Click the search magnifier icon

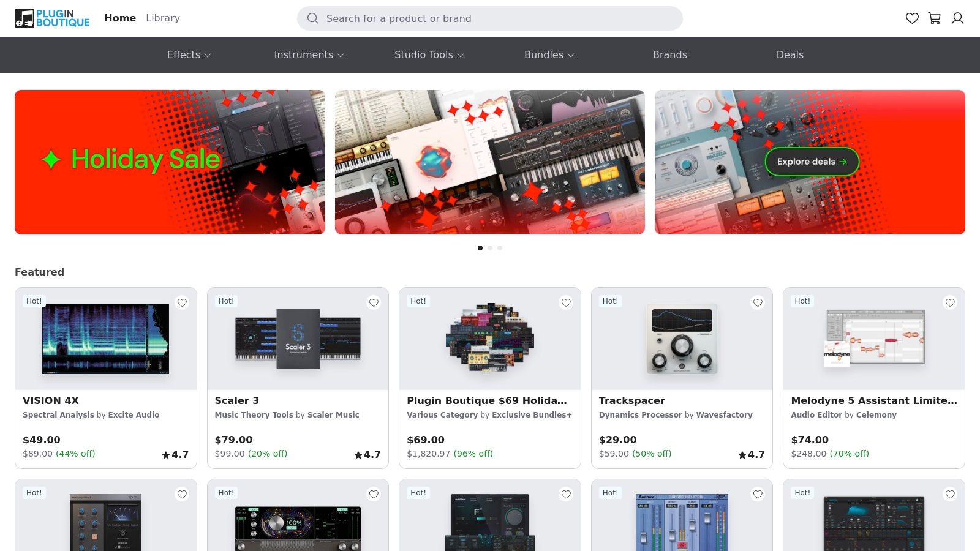[313, 18]
